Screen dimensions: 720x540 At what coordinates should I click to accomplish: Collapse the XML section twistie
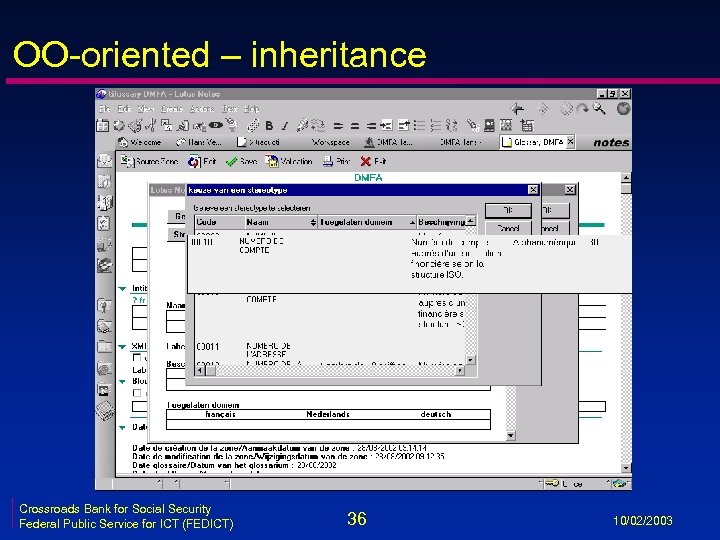[122, 346]
